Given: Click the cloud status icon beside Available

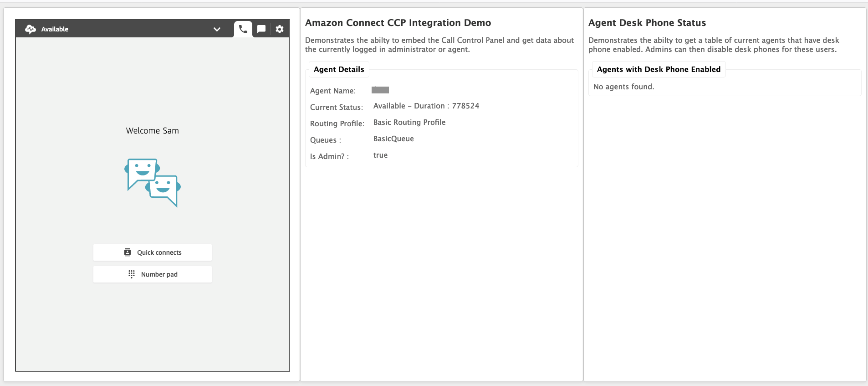Looking at the screenshot, I should point(31,29).
